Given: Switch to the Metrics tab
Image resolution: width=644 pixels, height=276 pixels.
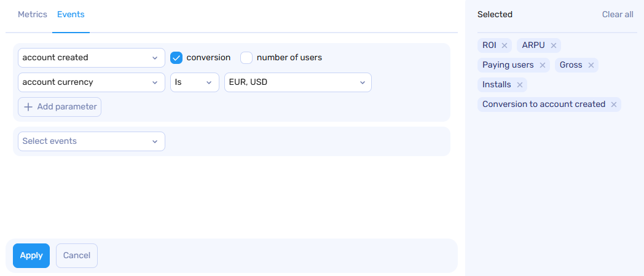Looking at the screenshot, I should 33,14.
